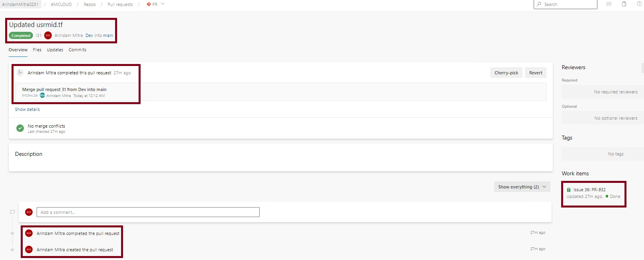
Task: Open the Help question mark icon
Action: point(639,4)
